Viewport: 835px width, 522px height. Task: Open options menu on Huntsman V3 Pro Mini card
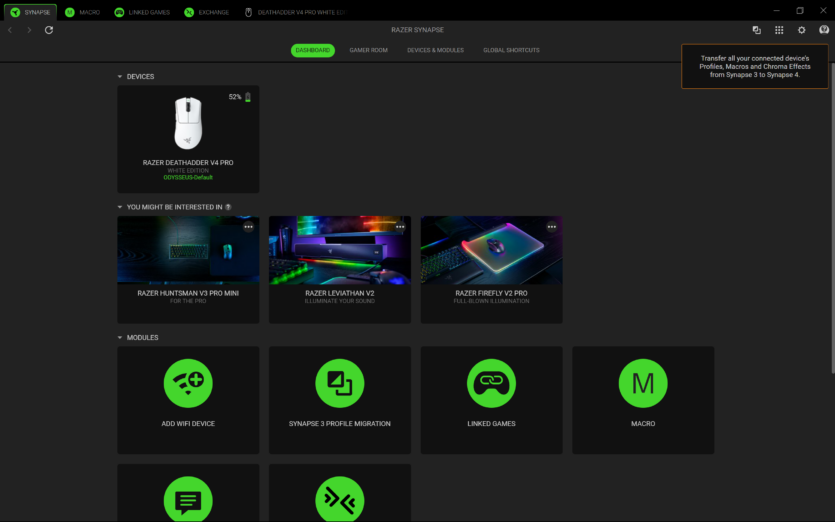pos(248,227)
